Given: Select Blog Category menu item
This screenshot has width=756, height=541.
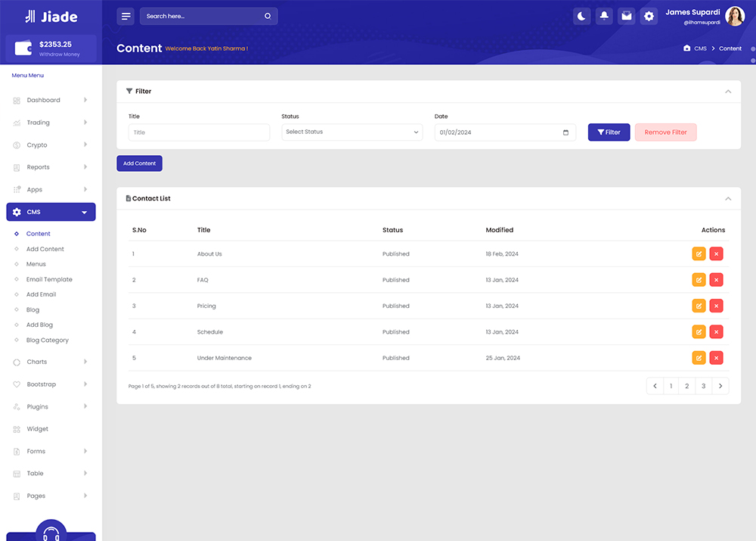Looking at the screenshot, I should coord(48,340).
